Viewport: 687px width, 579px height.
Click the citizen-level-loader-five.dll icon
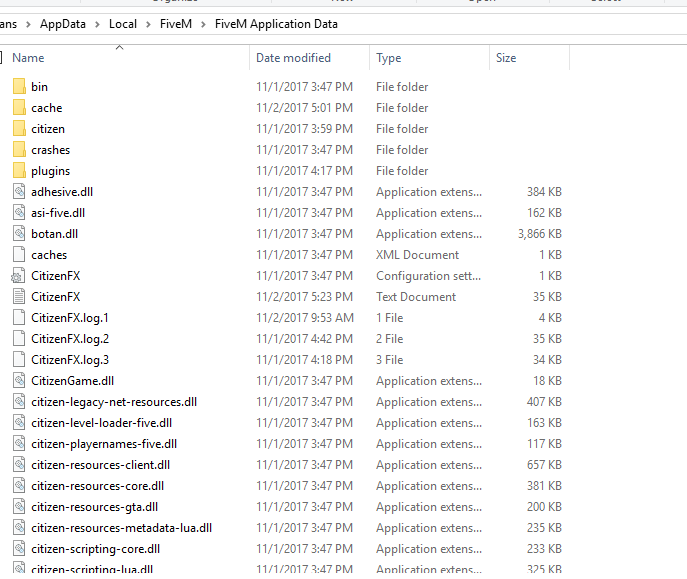19,423
